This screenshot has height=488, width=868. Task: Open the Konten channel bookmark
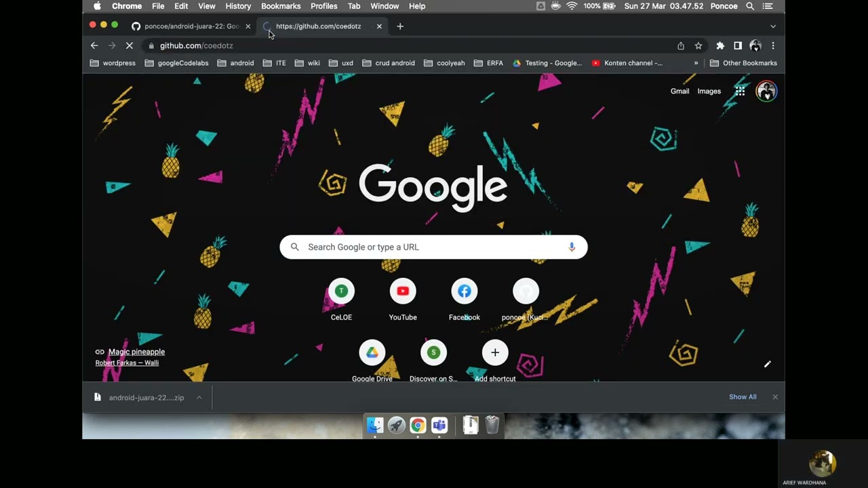[x=627, y=63]
